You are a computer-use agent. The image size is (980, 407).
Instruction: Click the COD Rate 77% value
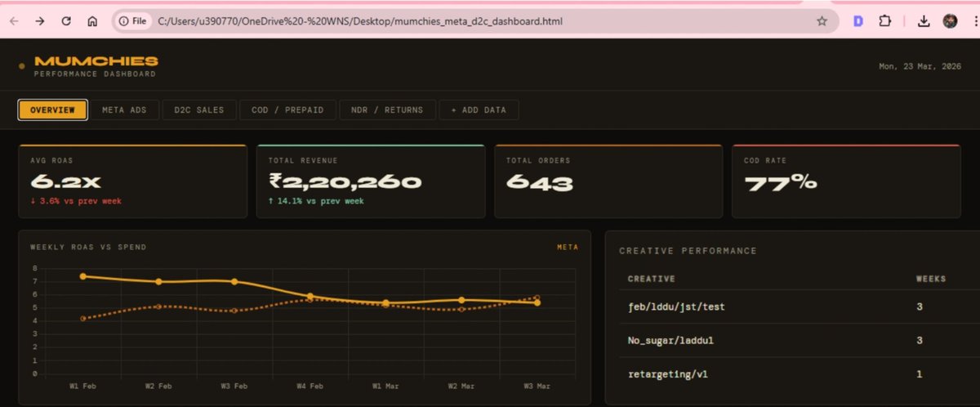pyautogui.click(x=782, y=182)
